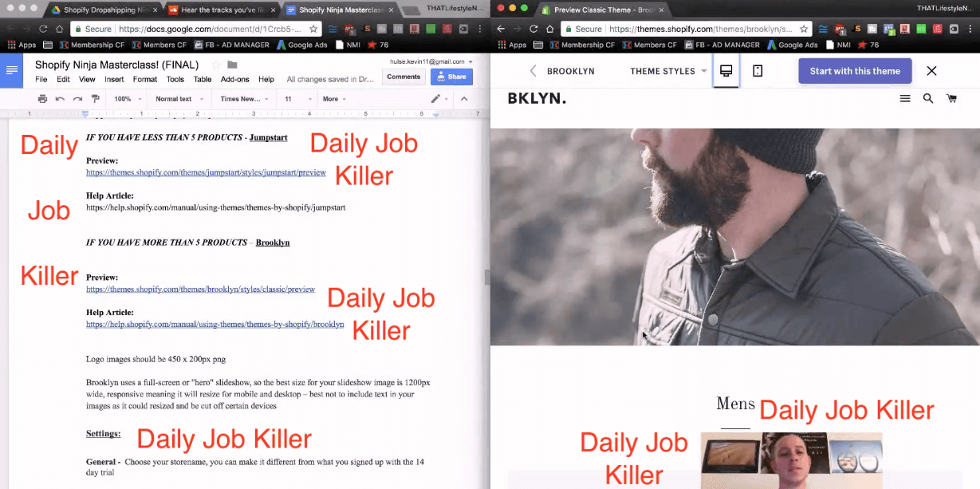This screenshot has height=489, width=980.
Task: Click the Shopify Ninja Masterclass document title
Action: pos(118,65)
